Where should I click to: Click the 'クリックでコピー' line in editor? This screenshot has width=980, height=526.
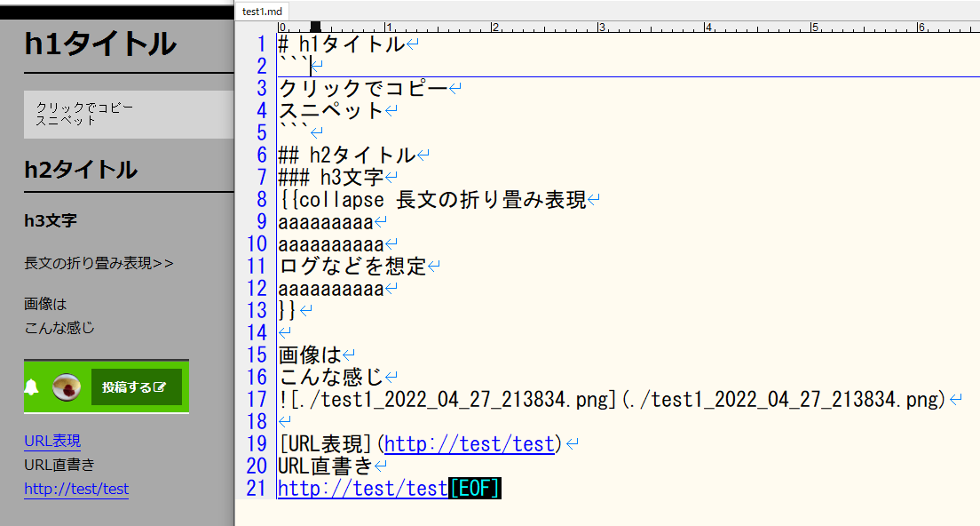click(x=363, y=88)
